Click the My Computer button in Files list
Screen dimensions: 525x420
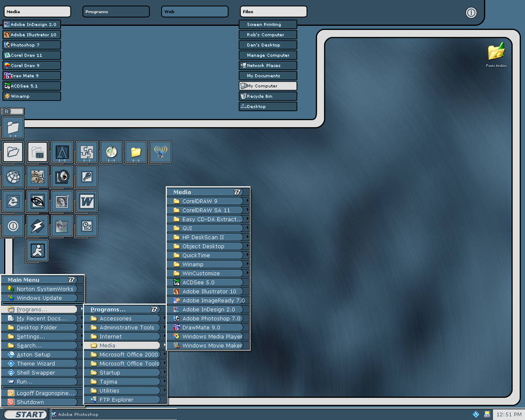click(x=268, y=86)
